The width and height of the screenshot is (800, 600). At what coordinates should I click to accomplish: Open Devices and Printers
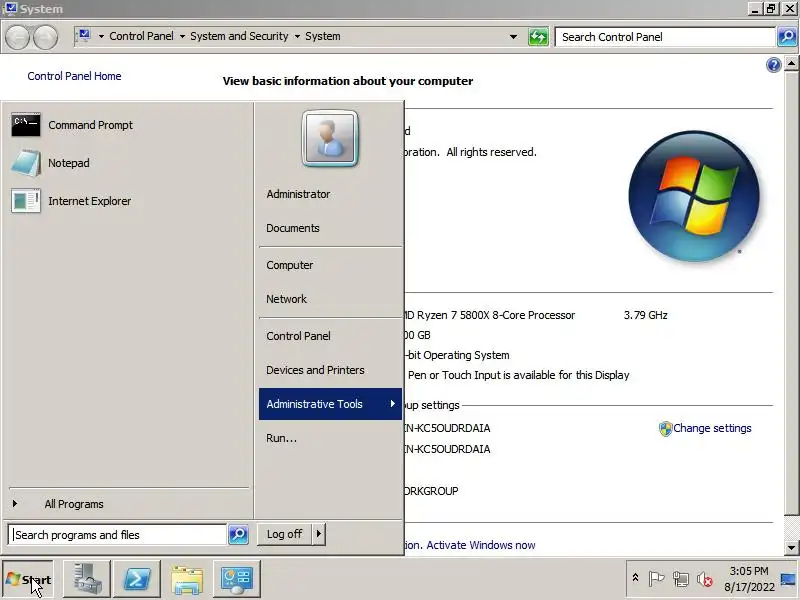(x=330, y=370)
